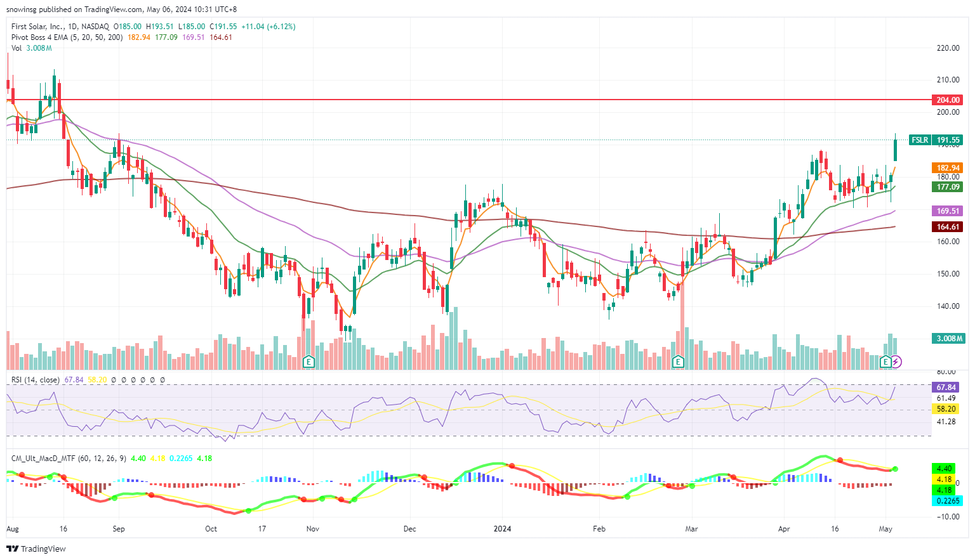Click the Vol indicator legend
Viewport: 975px width, 560px height.
click(17, 48)
